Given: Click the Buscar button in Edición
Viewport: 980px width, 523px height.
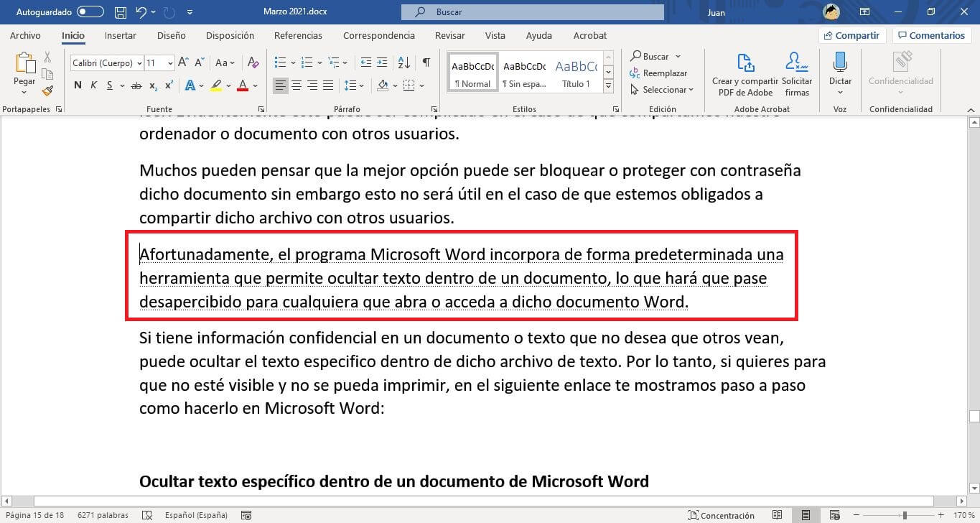Looking at the screenshot, I should pyautogui.click(x=650, y=56).
